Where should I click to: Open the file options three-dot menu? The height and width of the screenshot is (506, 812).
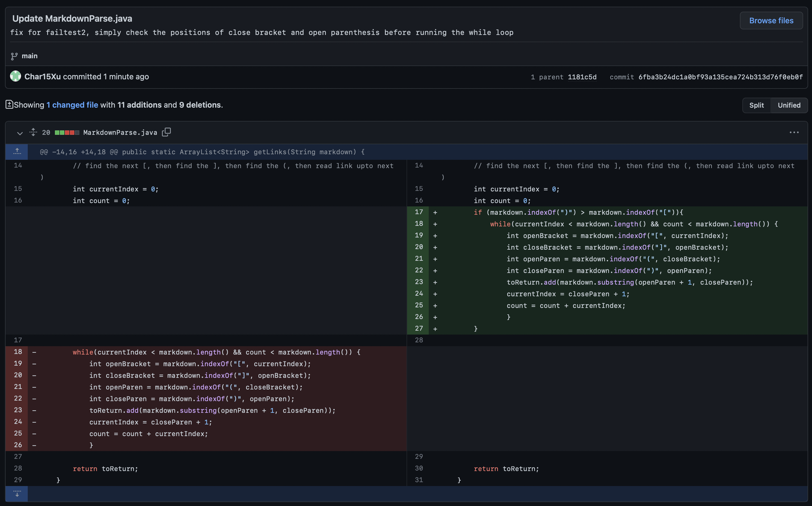point(794,133)
